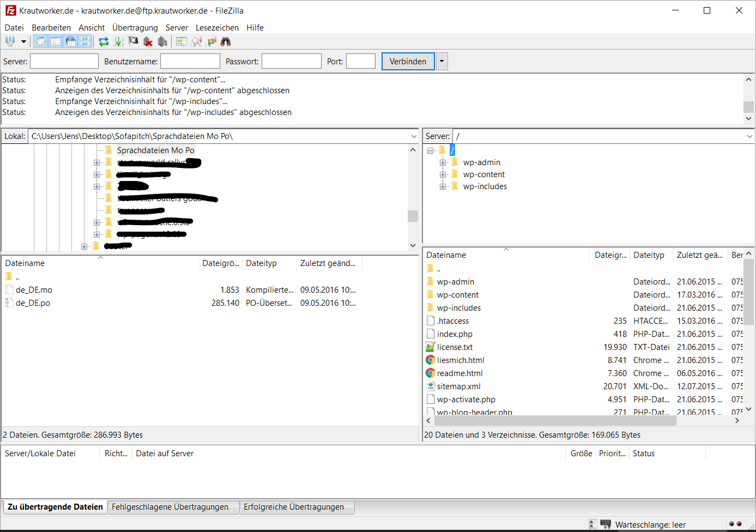The image size is (756, 532).
Task: Click the queue status icon in status bar
Action: pos(606,524)
